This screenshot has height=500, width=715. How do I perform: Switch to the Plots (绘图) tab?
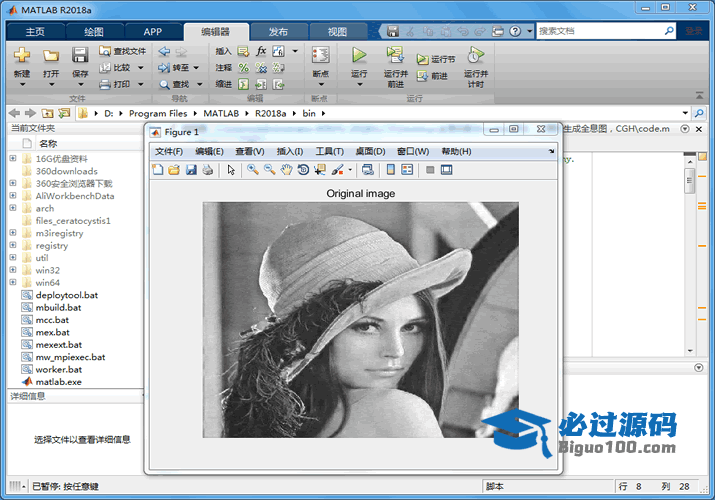[x=94, y=31]
